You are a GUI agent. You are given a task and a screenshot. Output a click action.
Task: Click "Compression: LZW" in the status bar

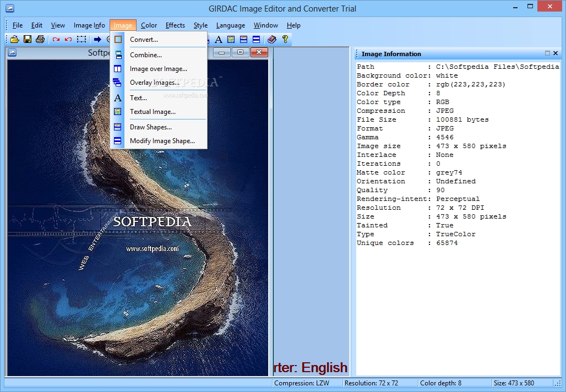pos(301,383)
